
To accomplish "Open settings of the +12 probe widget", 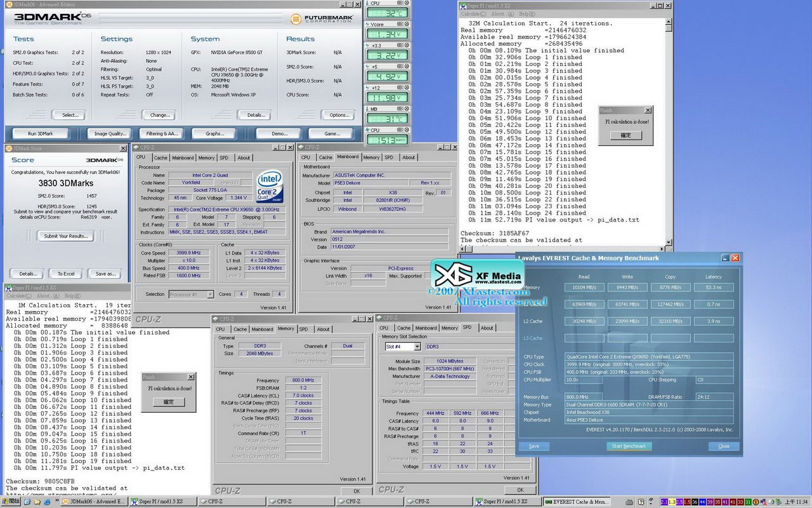I will coord(400,87).
